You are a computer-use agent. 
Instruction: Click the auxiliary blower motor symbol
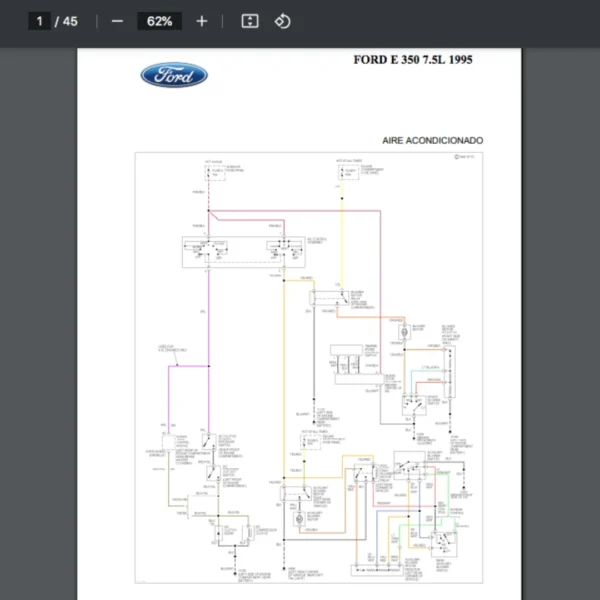297,518
